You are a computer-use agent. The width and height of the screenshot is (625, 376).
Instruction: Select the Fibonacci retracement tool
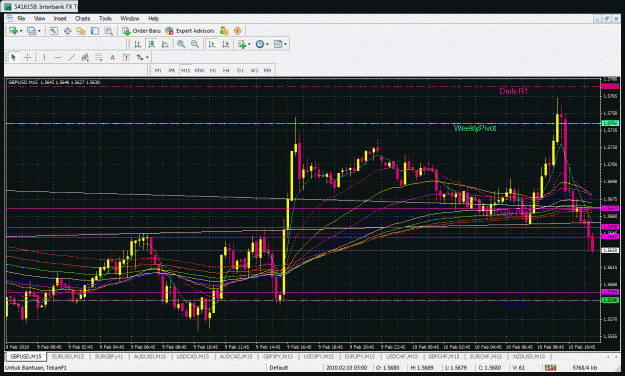[98, 57]
